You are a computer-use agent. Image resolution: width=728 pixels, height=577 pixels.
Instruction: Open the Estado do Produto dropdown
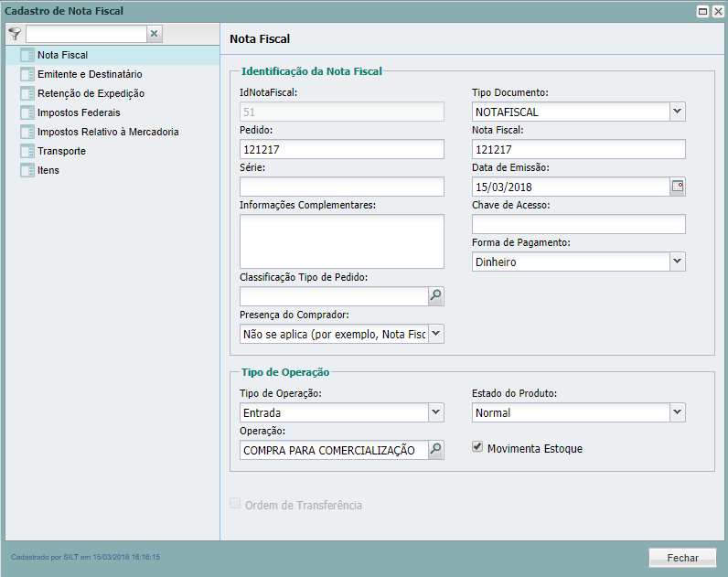pos(677,412)
